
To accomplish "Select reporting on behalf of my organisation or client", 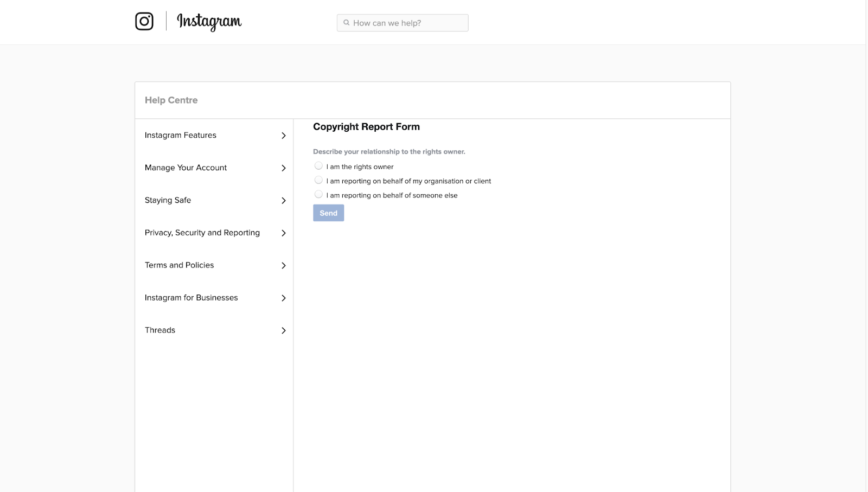I will pyautogui.click(x=318, y=179).
